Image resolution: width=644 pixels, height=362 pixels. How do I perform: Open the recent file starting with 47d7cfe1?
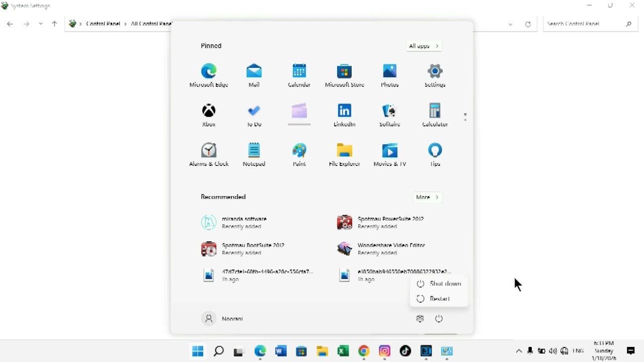(258, 275)
